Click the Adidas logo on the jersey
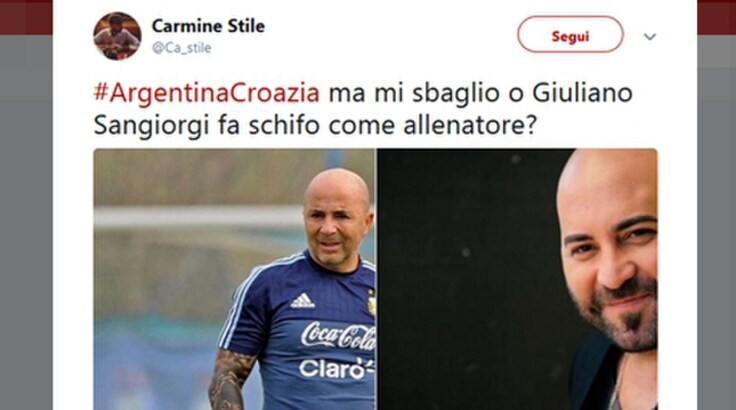Screen dimensions: 736x410 (302, 301)
